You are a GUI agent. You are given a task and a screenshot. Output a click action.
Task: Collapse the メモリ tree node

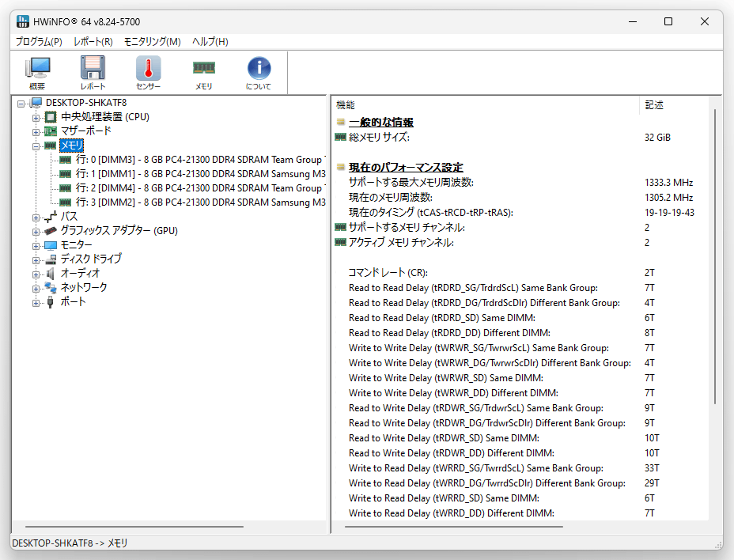click(x=36, y=146)
